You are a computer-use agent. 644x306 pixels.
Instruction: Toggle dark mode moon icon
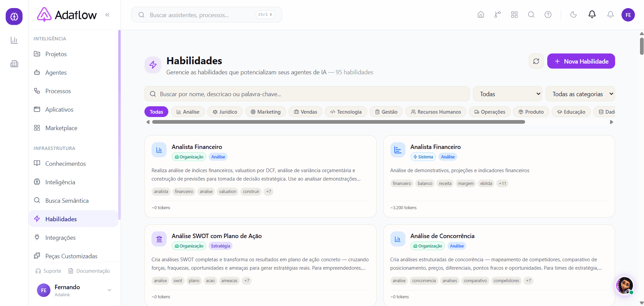[573, 15]
